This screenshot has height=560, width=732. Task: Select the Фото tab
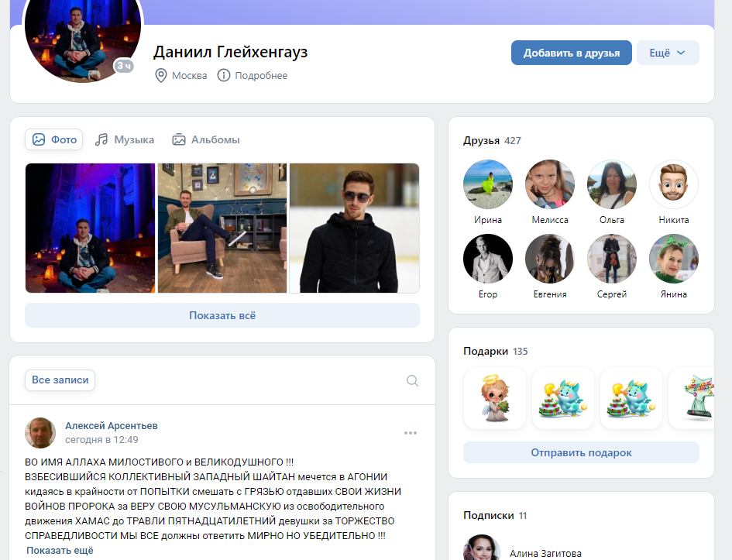coord(55,140)
